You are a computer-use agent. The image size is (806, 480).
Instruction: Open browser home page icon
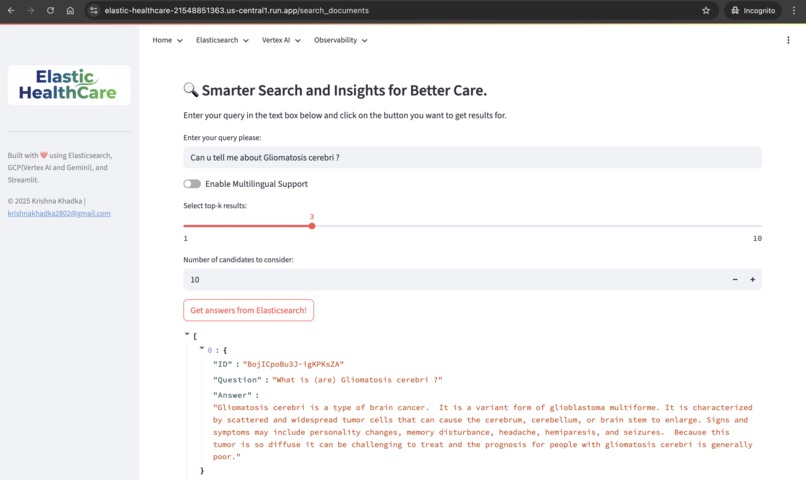(70, 10)
